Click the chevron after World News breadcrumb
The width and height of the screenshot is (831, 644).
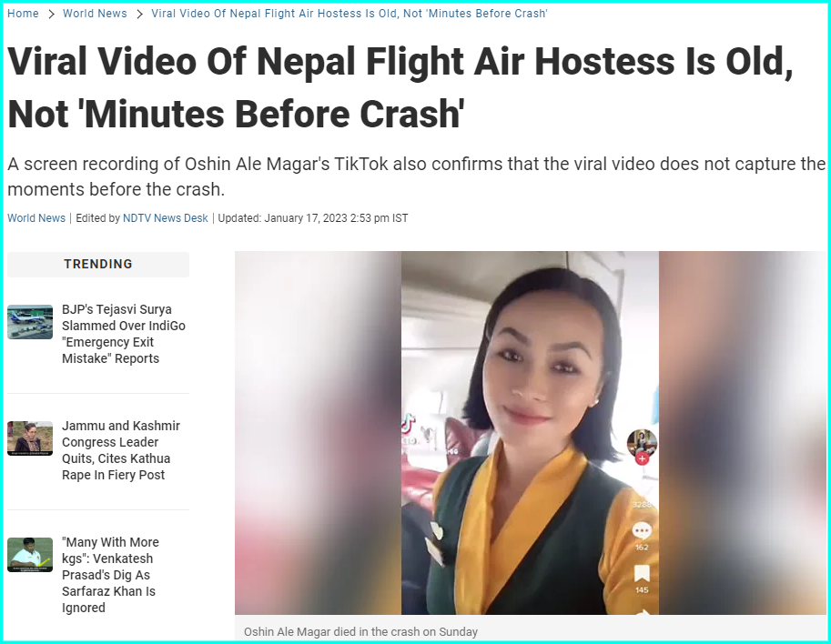pyautogui.click(x=140, y=15)
